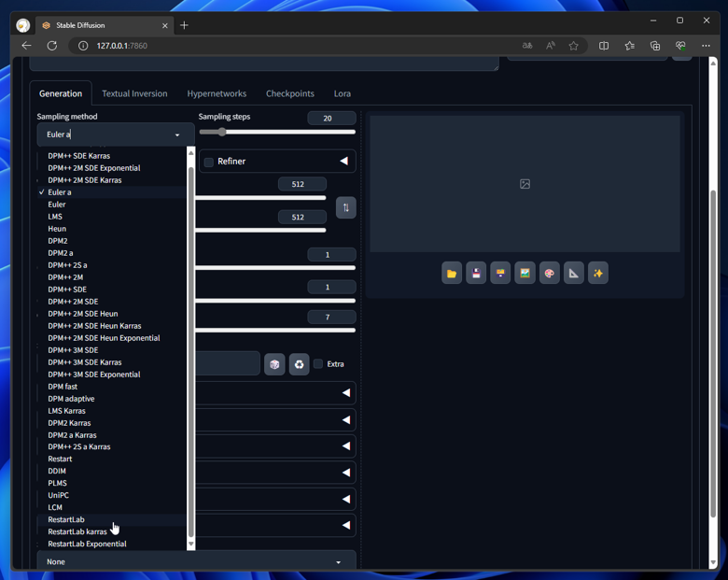Click the value field showing 7
This screenshot has height=580, width=728.
coord(331,317)
